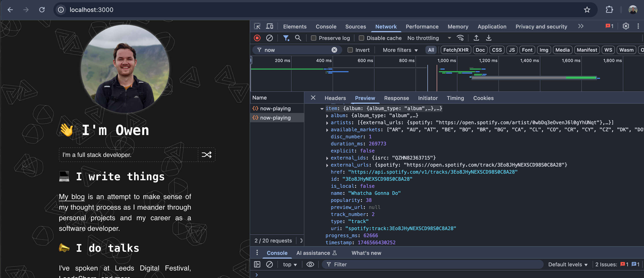
Task: Open the No throttling dropdown
Action: click(429, 38)
